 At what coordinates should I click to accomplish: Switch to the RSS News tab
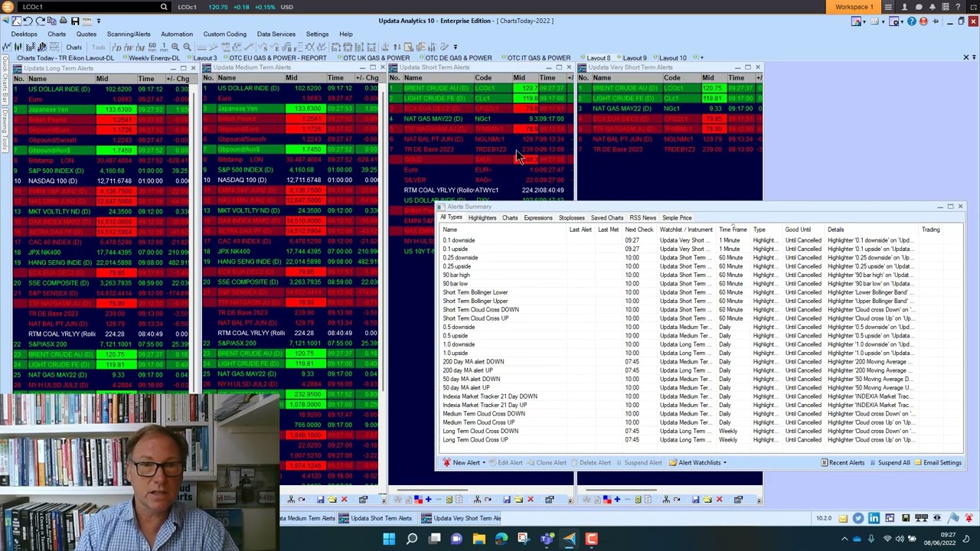point(642,218)
